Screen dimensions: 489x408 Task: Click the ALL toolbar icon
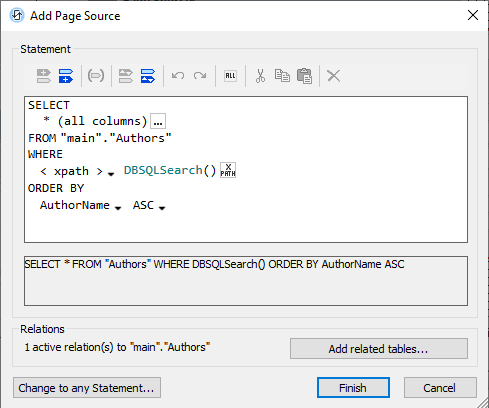coord(230,76)
